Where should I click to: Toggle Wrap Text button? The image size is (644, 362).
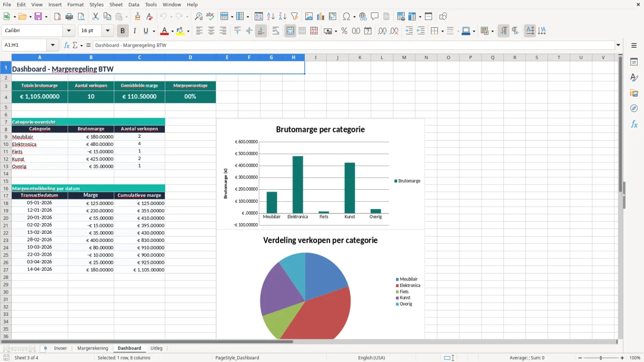(276, 31)
